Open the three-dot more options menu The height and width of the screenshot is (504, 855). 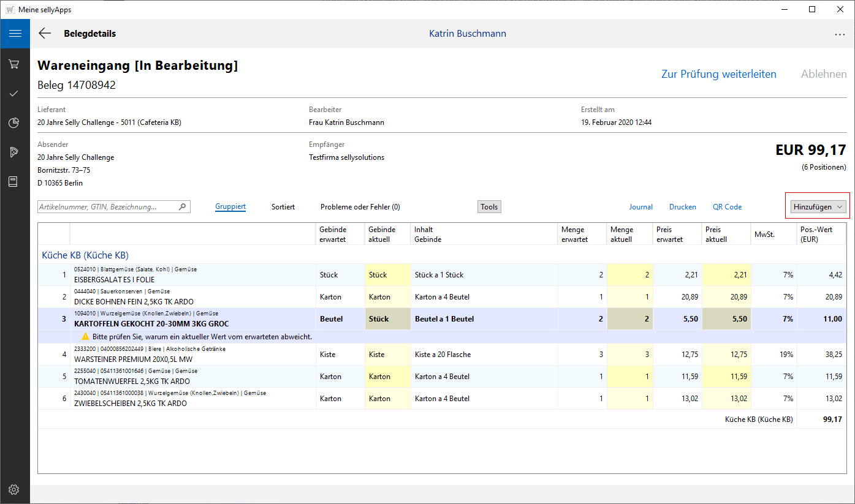[x=840, y=34]
